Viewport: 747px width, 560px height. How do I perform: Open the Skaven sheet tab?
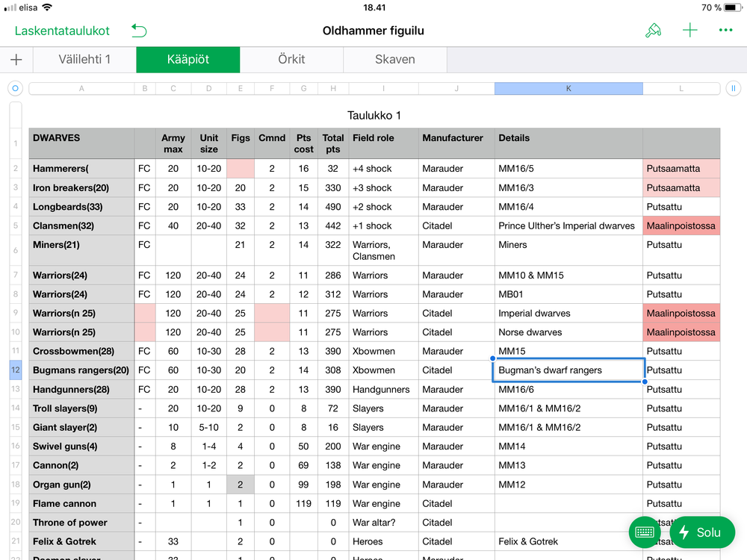(x=395, y=60)
